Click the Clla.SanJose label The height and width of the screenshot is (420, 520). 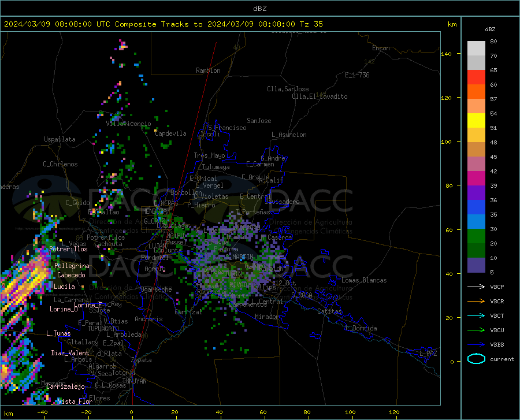(288, 89)
